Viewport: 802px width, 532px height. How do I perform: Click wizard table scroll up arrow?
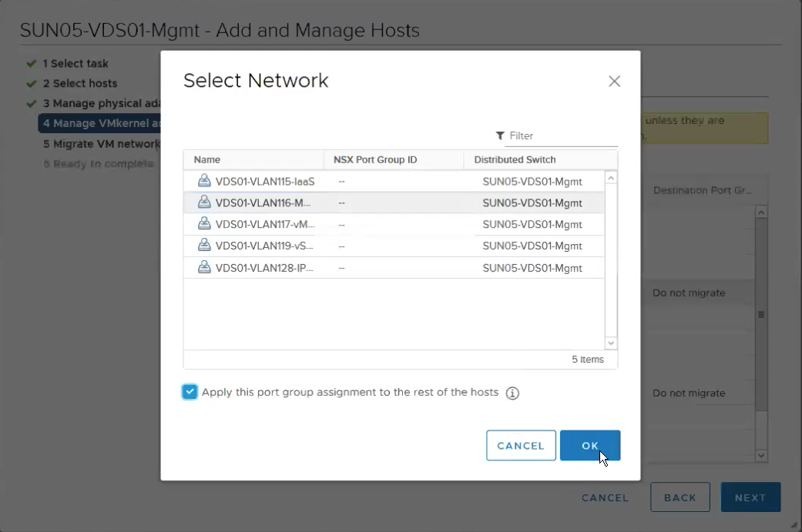pos(761,212)
